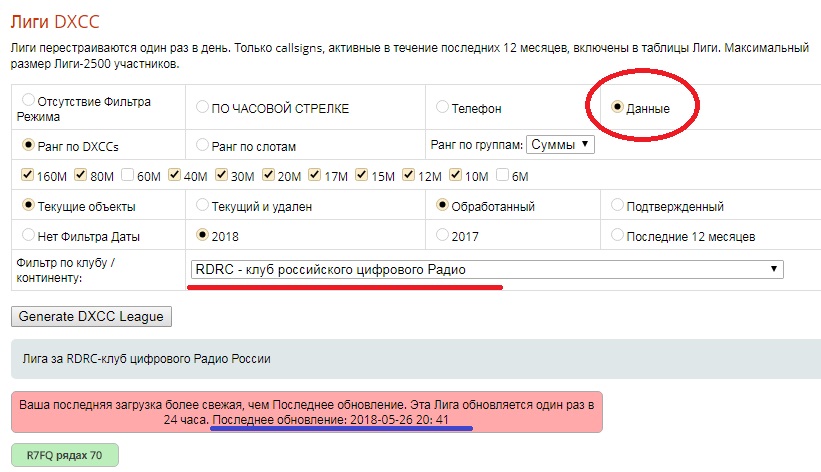Click the green R7FQ rank badge
The width and height of the screenshot is (821, 472).
(x=64, y=455)
